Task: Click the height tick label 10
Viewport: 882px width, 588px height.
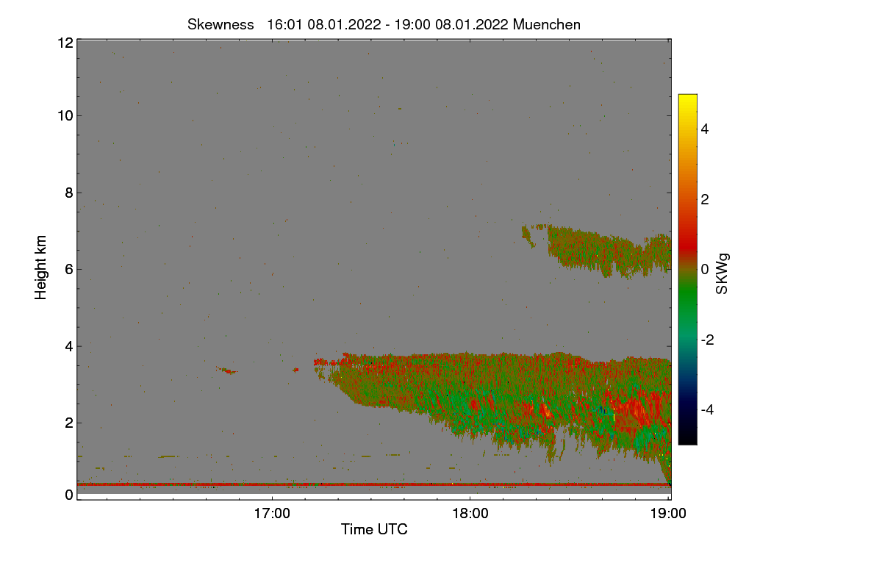Action: click(x=65, y=115)
